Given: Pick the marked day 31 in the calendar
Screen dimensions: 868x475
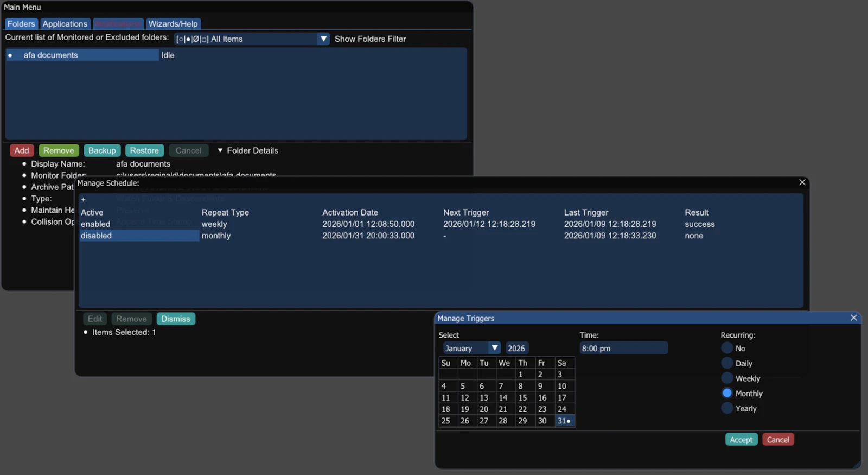Looking at the screenshot, I should click(x=565, y=421).
